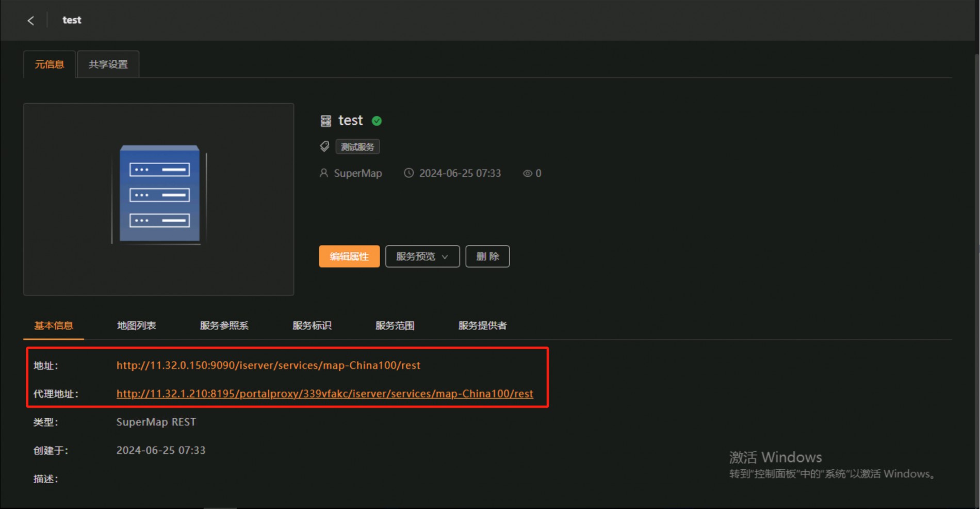Click the view count 0

pyautogui.click(x=538, y=174)
